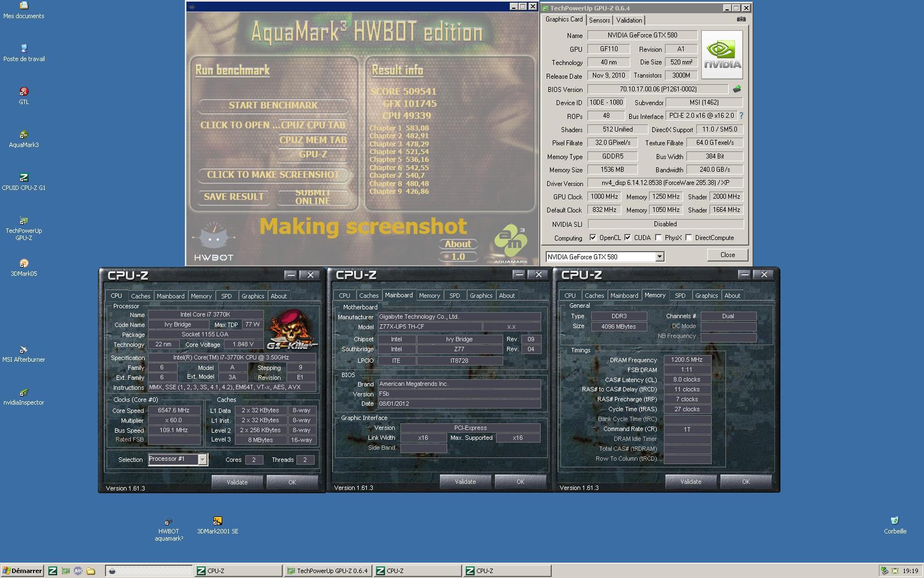
Task: Click Démarrer start button
Action: pyautogui.click(x=23, y=571)
